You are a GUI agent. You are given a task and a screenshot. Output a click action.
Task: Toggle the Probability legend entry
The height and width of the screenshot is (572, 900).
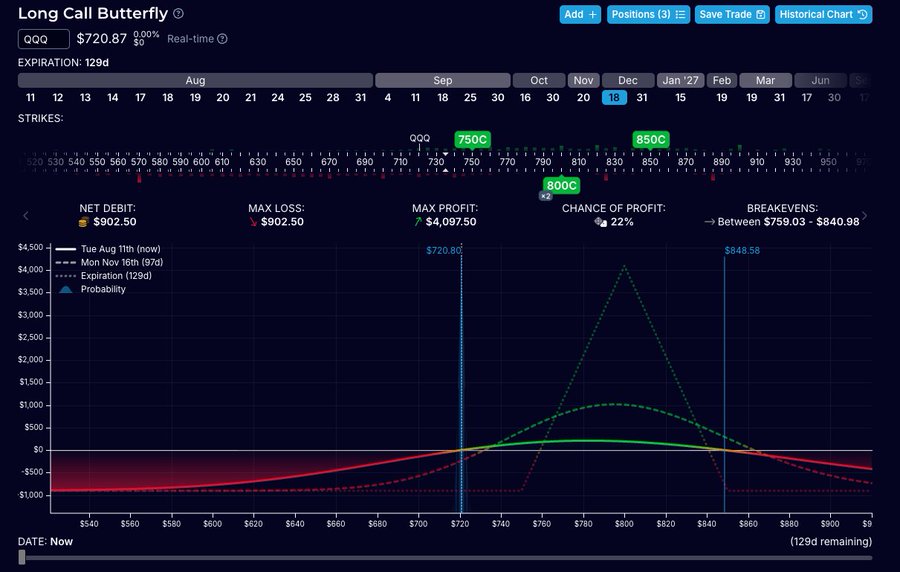point(91,289)
